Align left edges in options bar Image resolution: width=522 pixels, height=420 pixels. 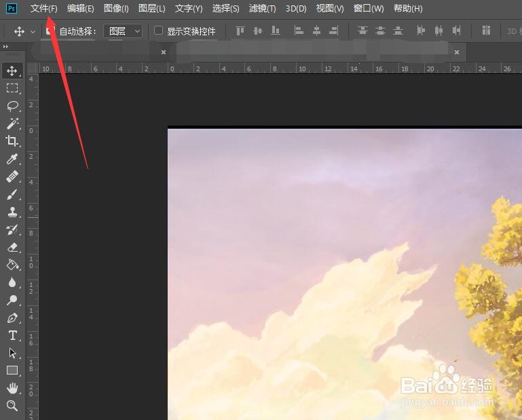299,31
